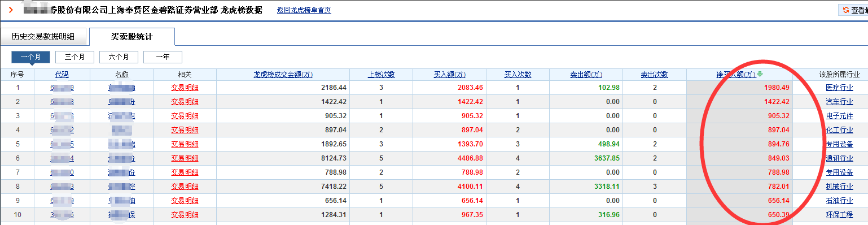This screenshot has height=225, width=868.
Task: Open 专用设备 link in row 7
Action: click(839, 172)
